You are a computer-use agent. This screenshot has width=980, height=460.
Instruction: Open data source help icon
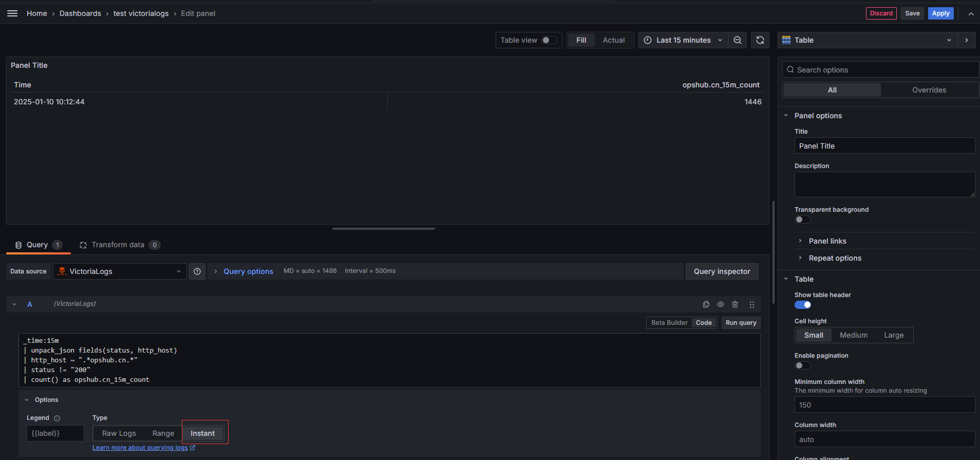197,271
